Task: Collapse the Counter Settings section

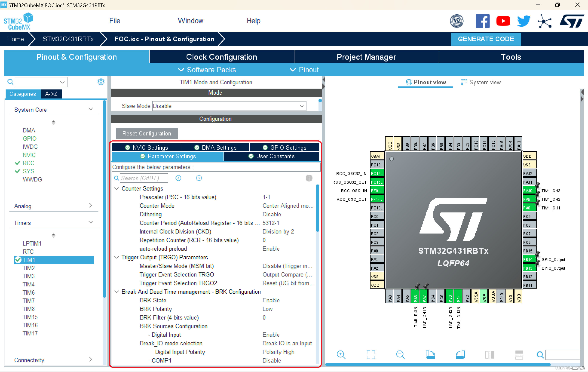Action: pos(116,188)
